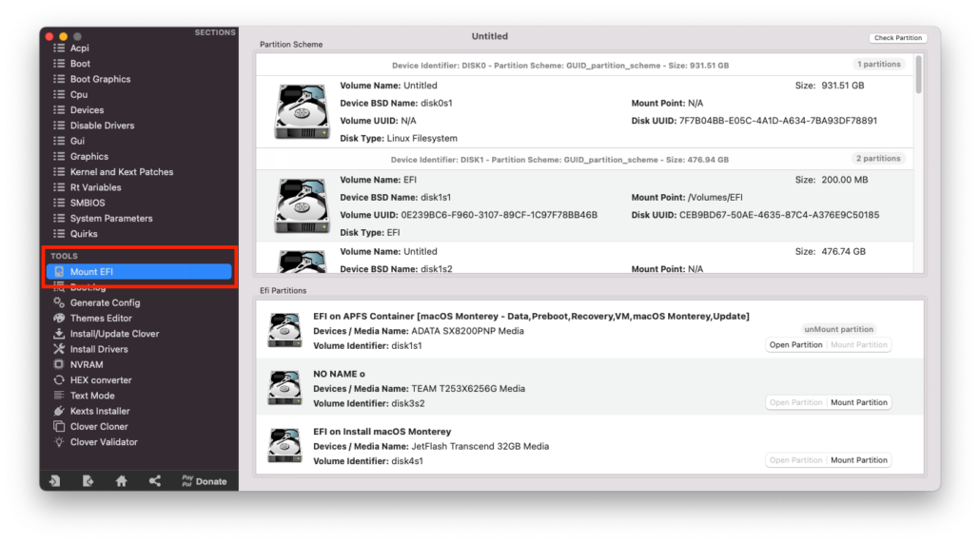This screenshot has width=980, height=543.
Task: Click the Generate Config gears icon
Action: (x=59, y=302)
